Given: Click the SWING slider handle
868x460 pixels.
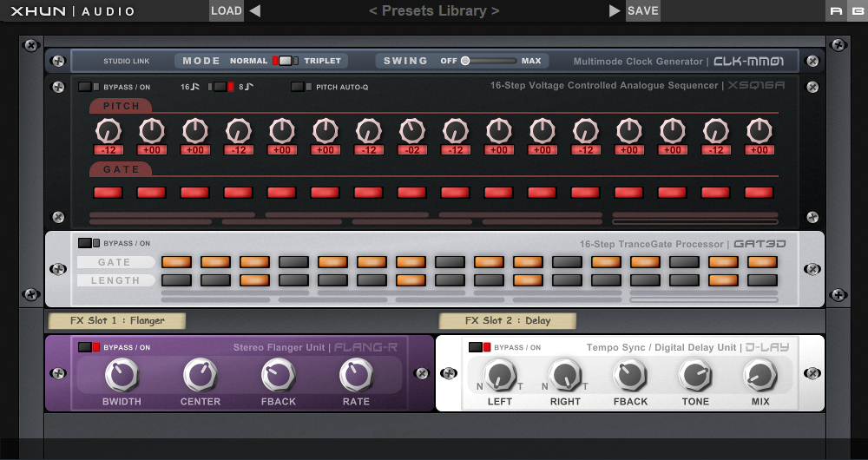Looking at the screenshot, I should (x=465, y=61).
